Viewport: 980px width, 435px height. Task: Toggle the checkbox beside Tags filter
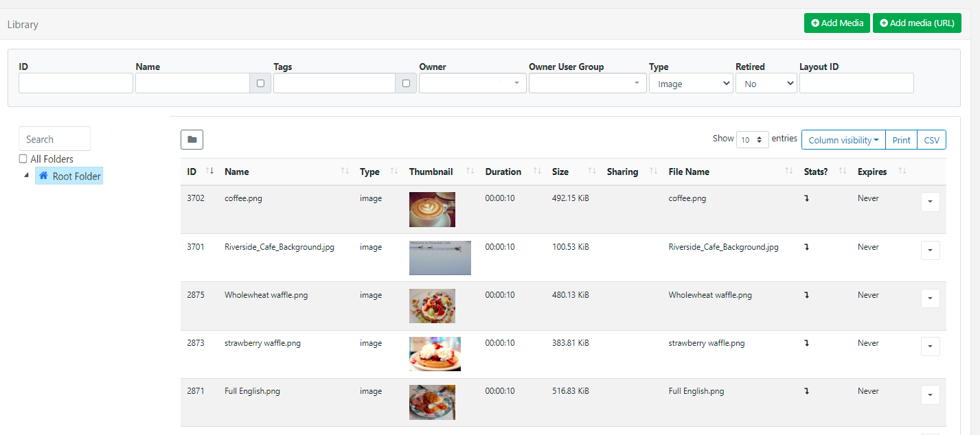pyautogui.click(x=406, y=84)
